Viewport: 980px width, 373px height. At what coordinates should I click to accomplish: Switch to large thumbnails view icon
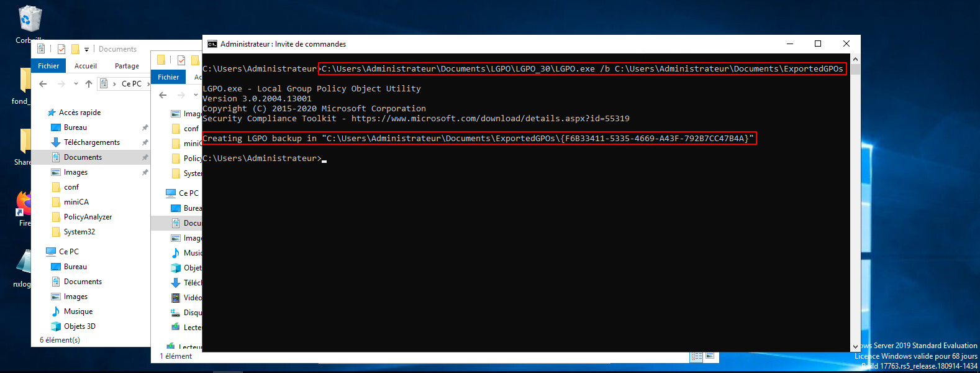point(710,356)
